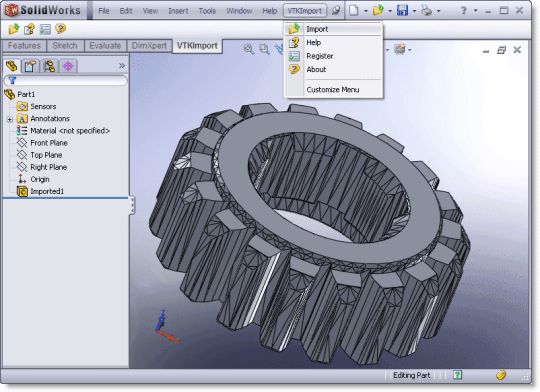Pin the menu bar with pushpin
540x392 pixels.
pyautogui.click(x=336, y=10)
